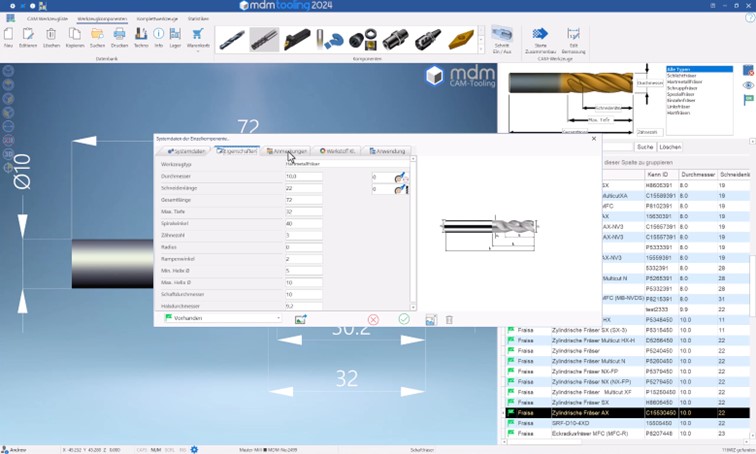
Task: Select the rod and blue clamp component icon
Action: [x=330, y=40]
